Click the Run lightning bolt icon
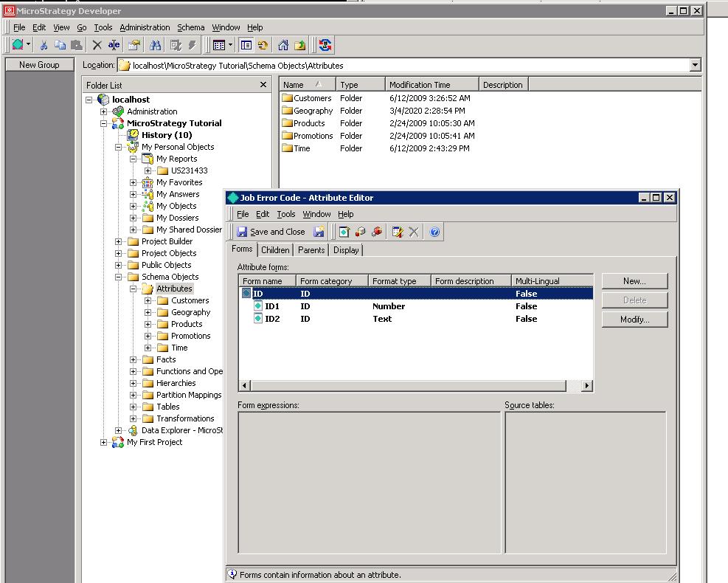This screenshot has width=728, height=583. coord(193,45)
